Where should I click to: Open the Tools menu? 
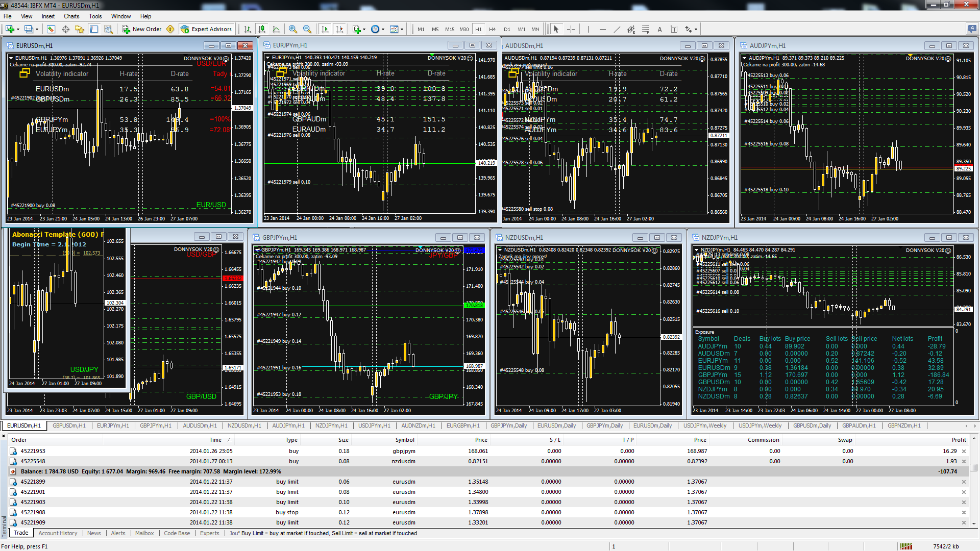(95, 16)
